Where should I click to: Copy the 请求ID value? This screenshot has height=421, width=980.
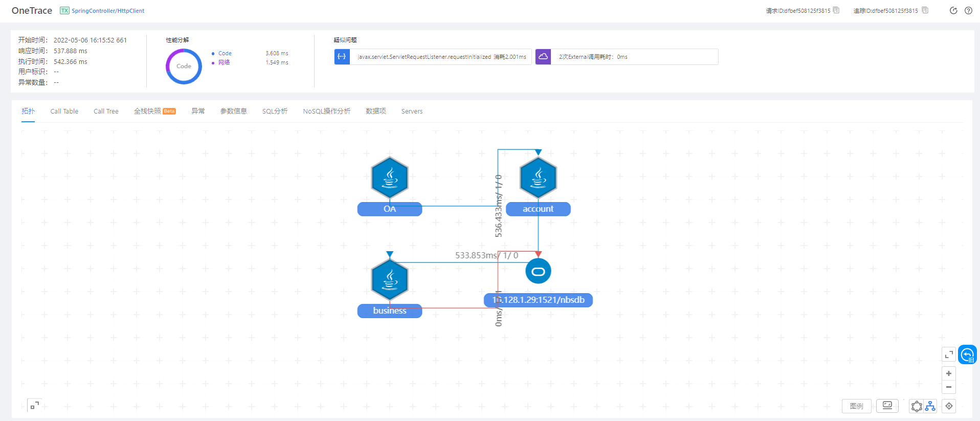tap(836, 10)
